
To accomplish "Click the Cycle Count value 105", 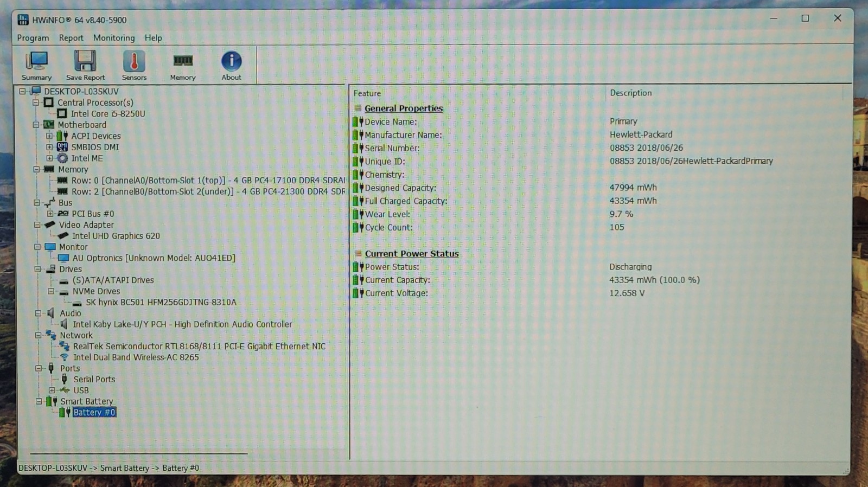I will [x=617, y=227].
